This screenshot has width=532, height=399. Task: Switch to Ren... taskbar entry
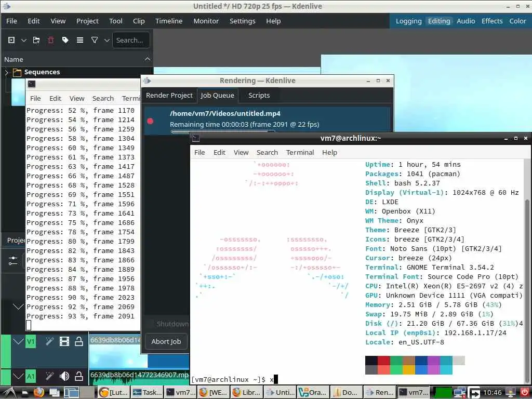pyautogui.click(x=380, y=393)
